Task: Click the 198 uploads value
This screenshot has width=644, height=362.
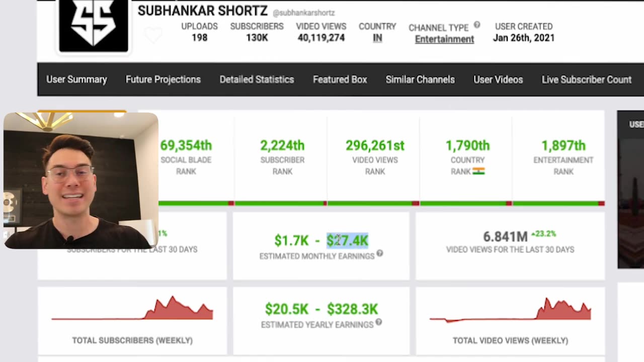Action: 199,38
